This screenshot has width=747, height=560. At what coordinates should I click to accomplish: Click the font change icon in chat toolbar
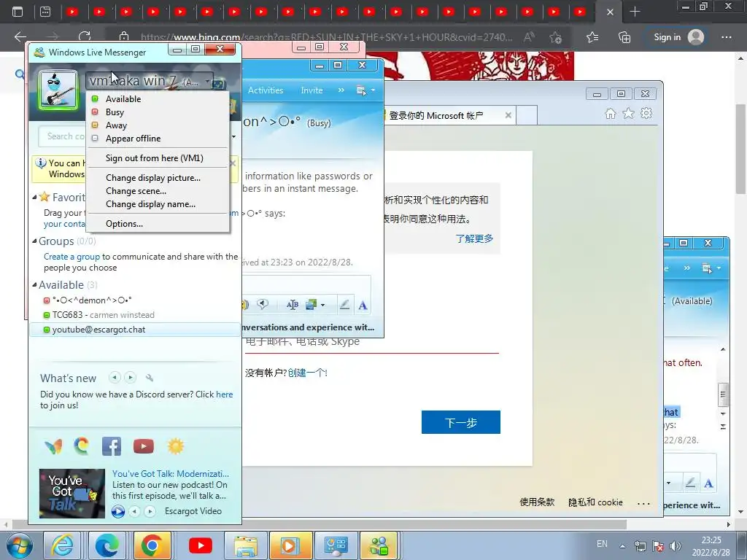pyautogui.click(x=292, y=305)
